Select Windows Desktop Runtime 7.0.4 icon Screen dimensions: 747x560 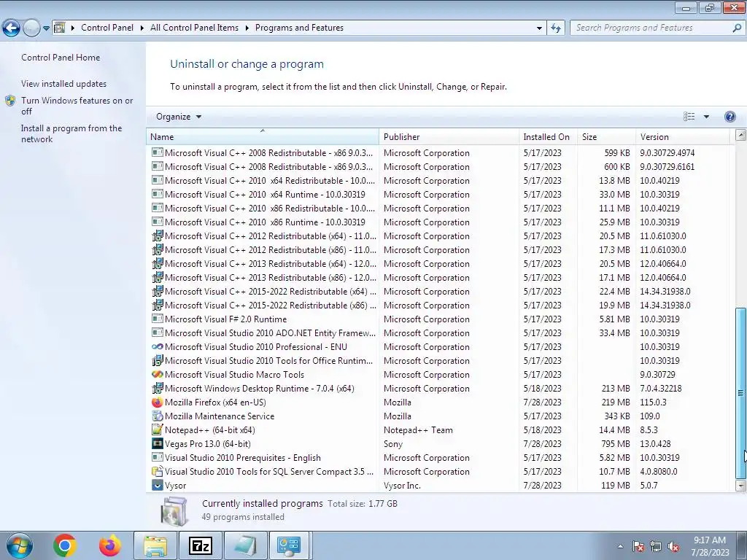158,389
